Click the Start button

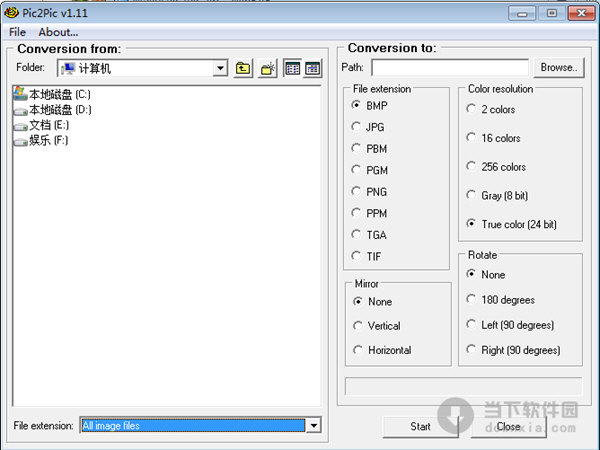point(421,426)
